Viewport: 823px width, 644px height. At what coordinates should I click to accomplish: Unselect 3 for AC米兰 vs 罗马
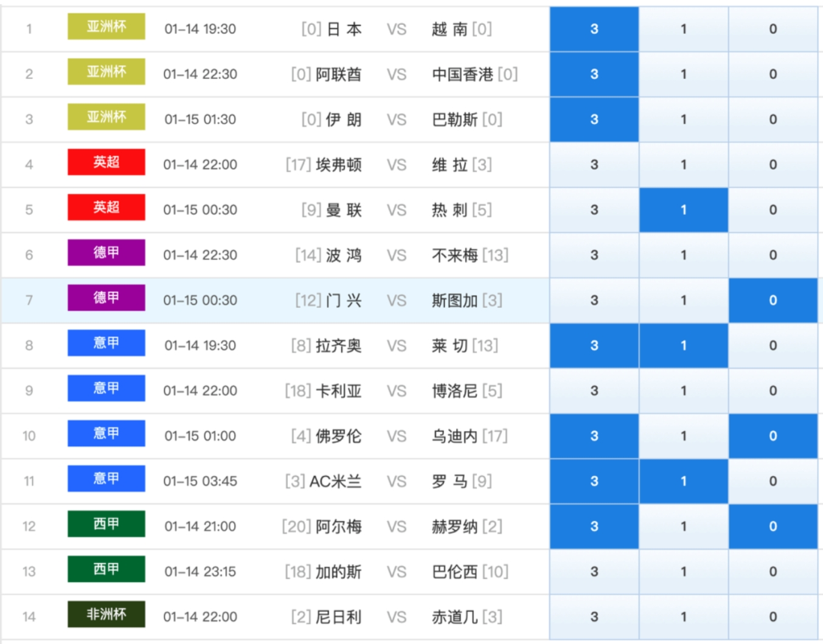[x=594, y=481]
